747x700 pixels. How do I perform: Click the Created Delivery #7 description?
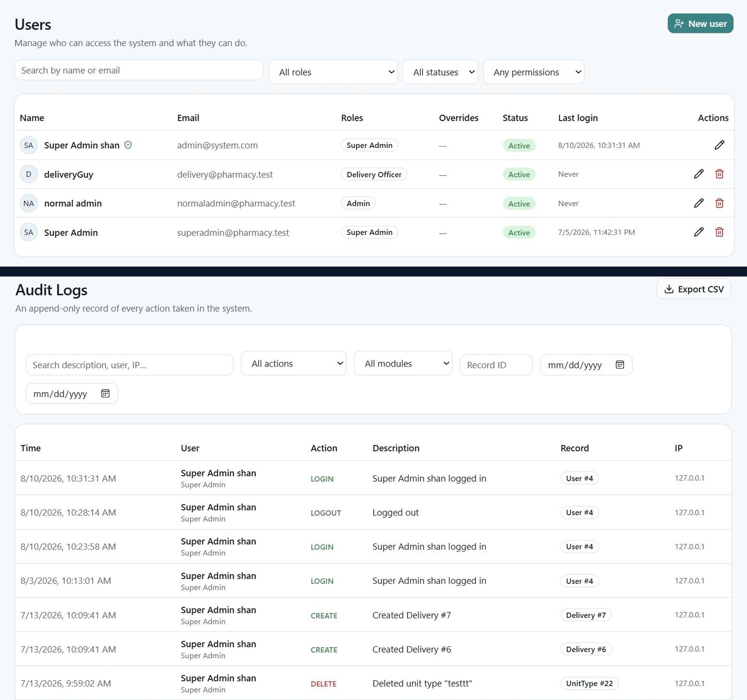pyautogui.click(x=412, y=615)
